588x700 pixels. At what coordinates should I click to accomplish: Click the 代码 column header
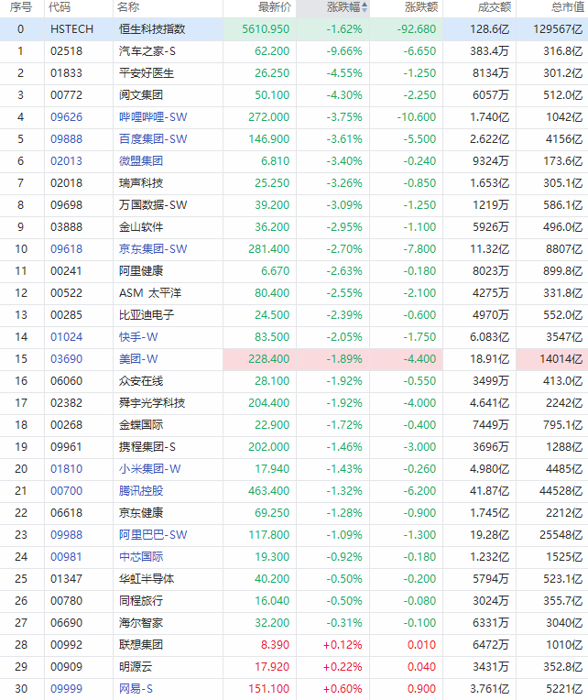60,7
